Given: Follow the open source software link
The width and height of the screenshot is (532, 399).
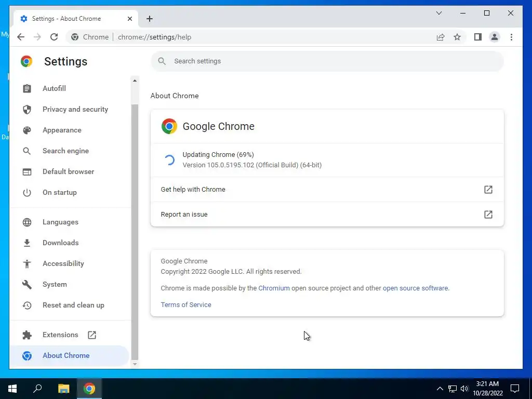Looking at the screenshot, I should pos(415,288).
